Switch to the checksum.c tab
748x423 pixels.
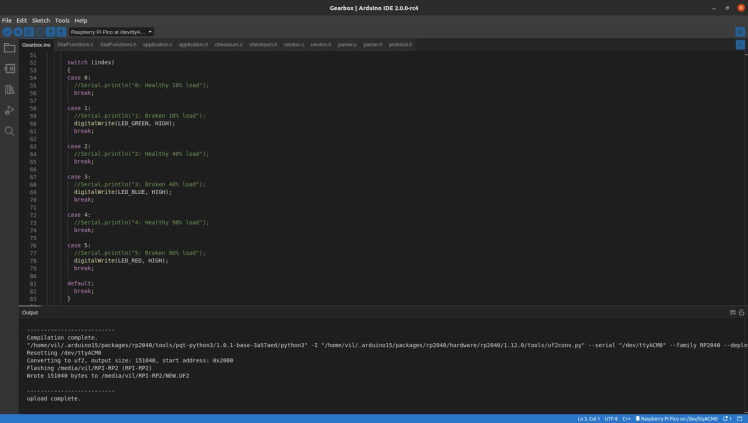228,45
